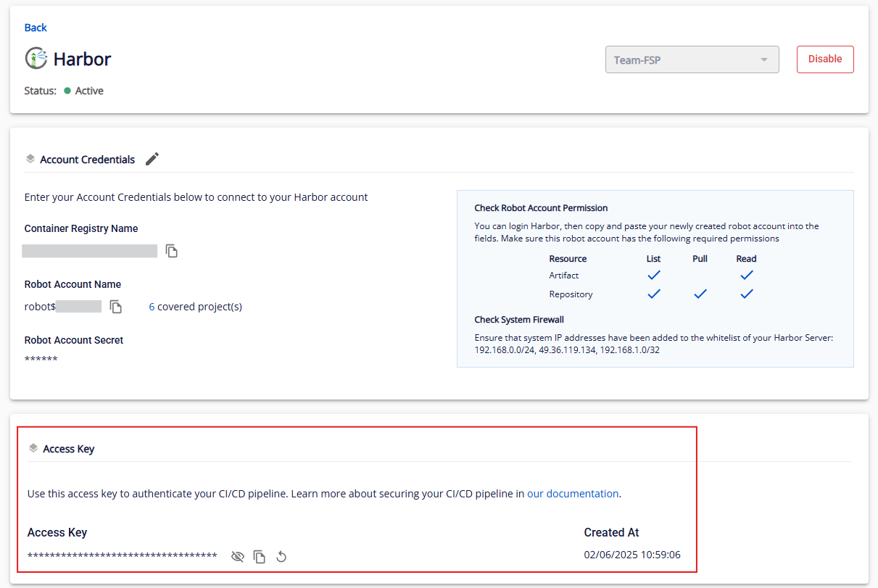Image resolution: width=878 pixels, height=588 pixels.
Task: Click the Repository Read checkmark
Action: coord(747,294)
